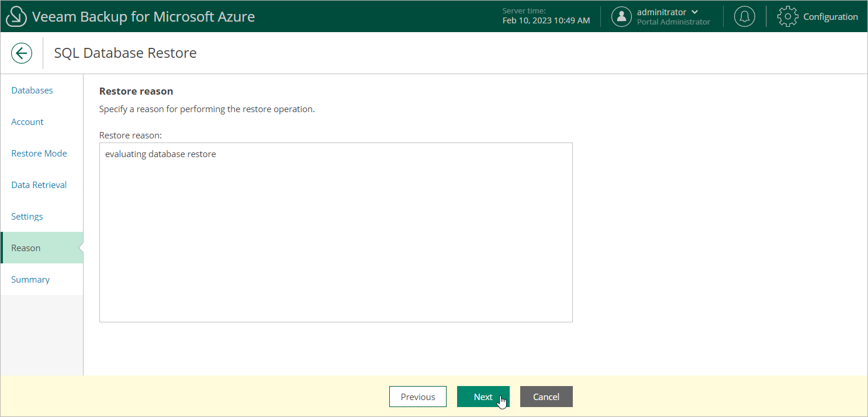Click the 'evaluating database restore' text

pos(161,154)
